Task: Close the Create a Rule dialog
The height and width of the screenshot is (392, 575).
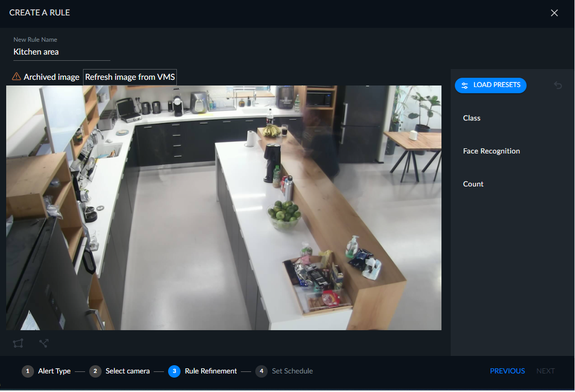Action: point(554,13)
